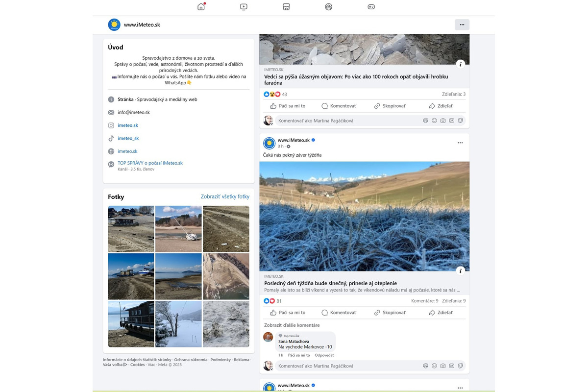This screenshot has width=588, height=392.
Task: Open the Gaming icon in top bar
Action: pyautogui.click(x=371, y=7)
